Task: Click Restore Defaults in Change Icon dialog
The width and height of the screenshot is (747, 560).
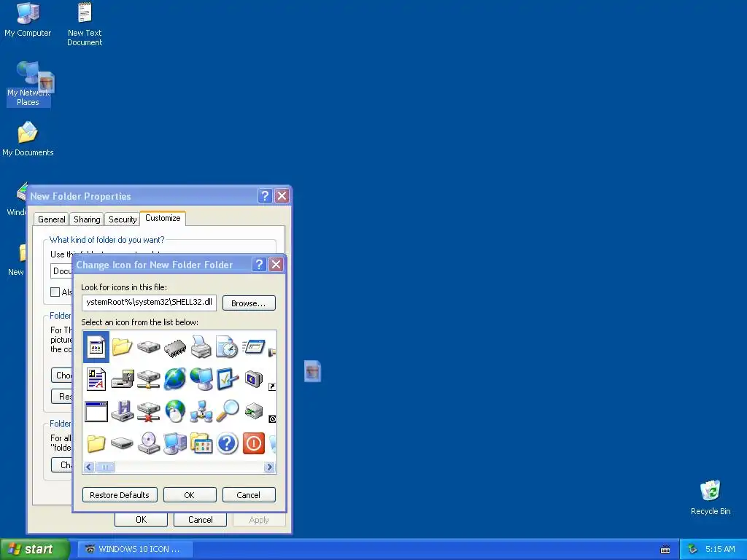Action: click(x=119, y=495)
